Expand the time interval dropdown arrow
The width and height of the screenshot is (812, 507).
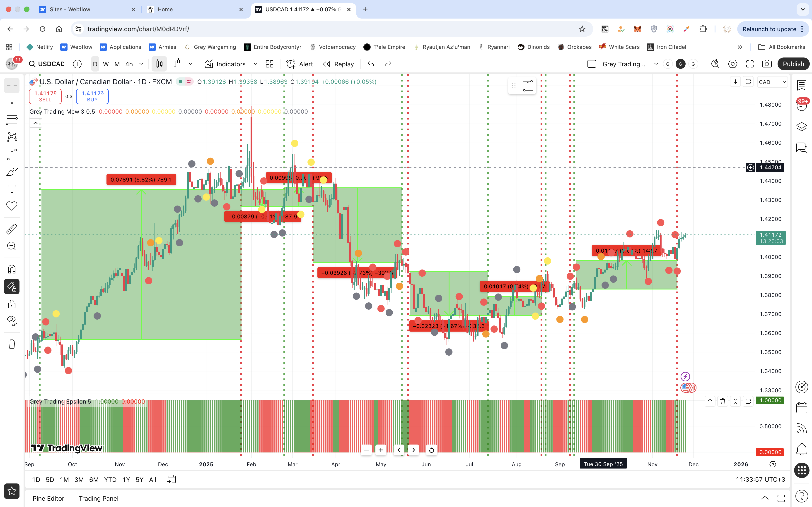[x=141, y=64]
